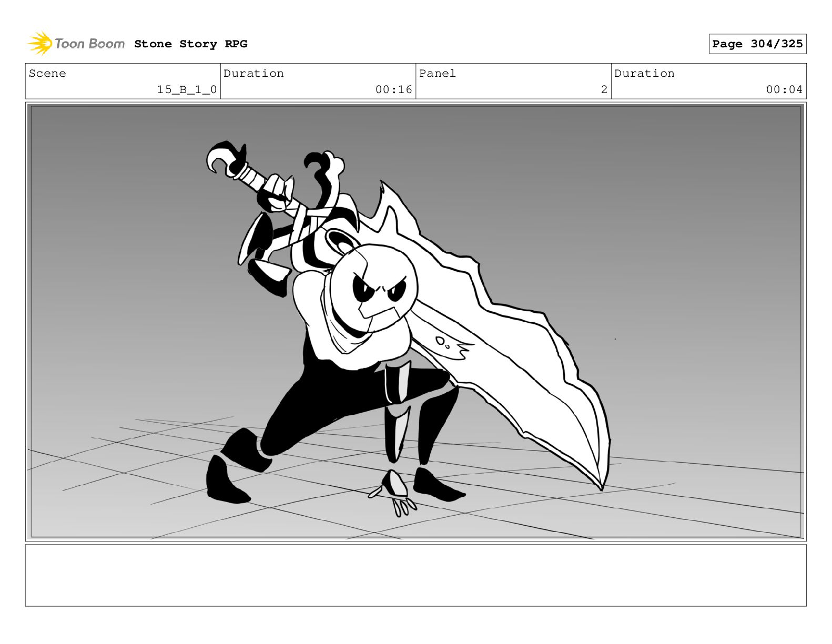Click scene duration value '00:16'
Screen dimensions: 832x644
(x=394, y=90)
